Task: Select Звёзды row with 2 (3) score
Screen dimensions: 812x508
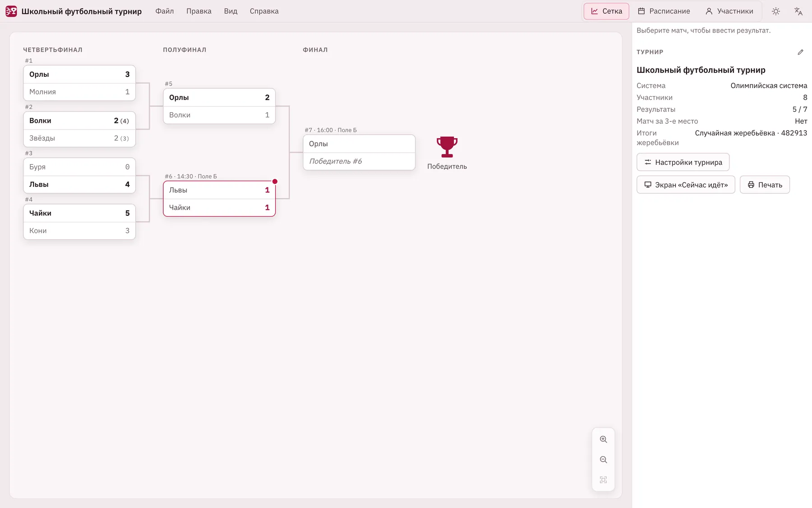Action: (79, 138)
